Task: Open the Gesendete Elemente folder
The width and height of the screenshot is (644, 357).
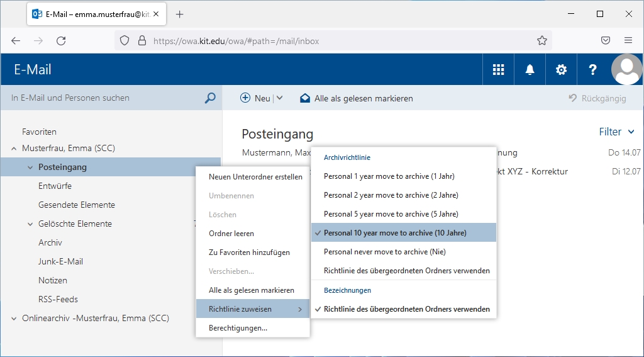Action: point(76,205)
